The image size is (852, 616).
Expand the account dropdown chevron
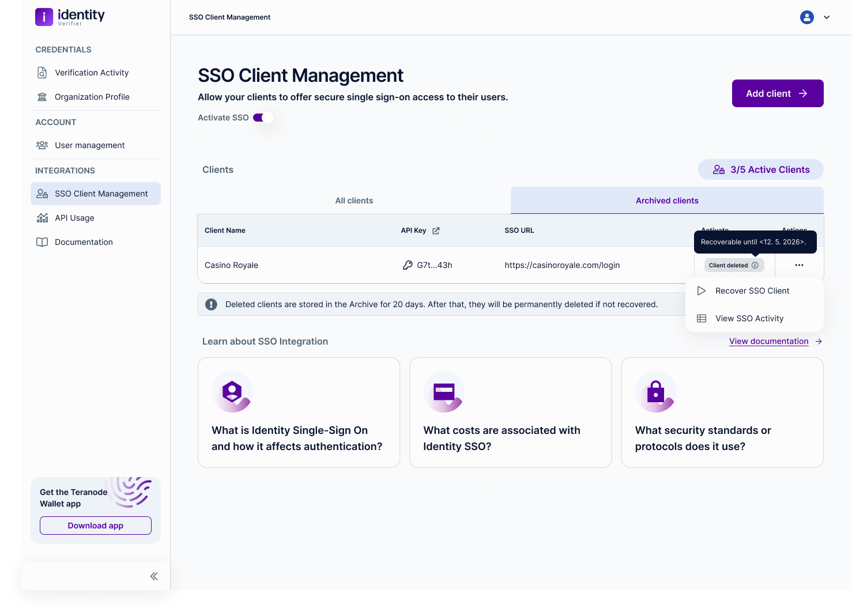tap(826, 17)
